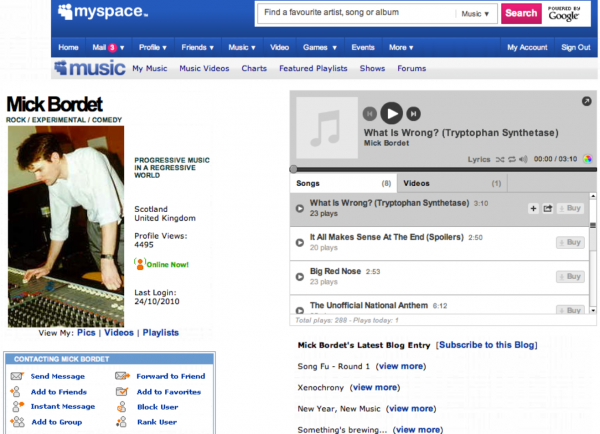The height and width of the screenshot is (434, 600).
Task: Open the Music nav menu dropdown
Action: (x=242, y=47)
